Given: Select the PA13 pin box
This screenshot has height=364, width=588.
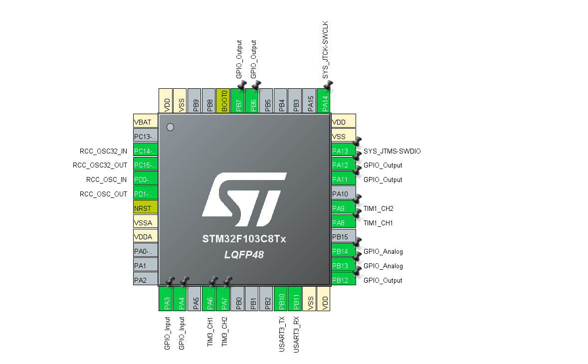Looking at the screenshot, I should [344, 151].
